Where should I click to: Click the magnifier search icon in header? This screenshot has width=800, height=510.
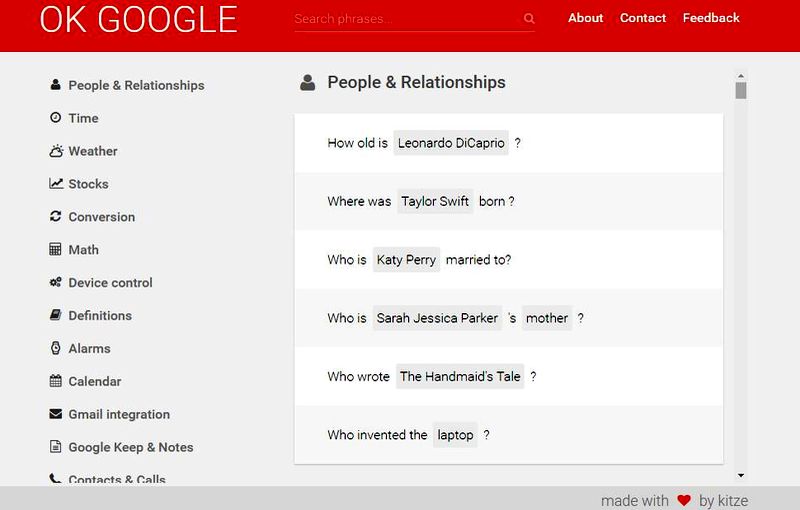pos(529,19)
